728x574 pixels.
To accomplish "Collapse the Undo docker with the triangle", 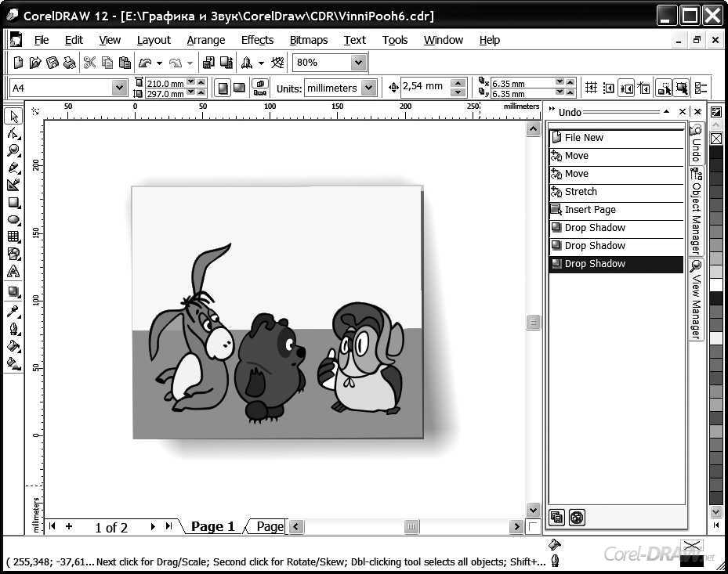I will coord(666,111).
